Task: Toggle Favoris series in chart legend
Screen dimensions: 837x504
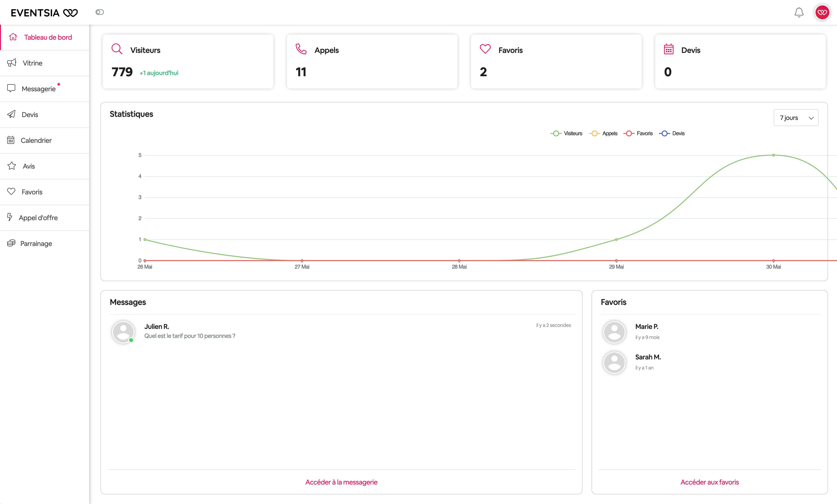Action: (x=638, y=133)
